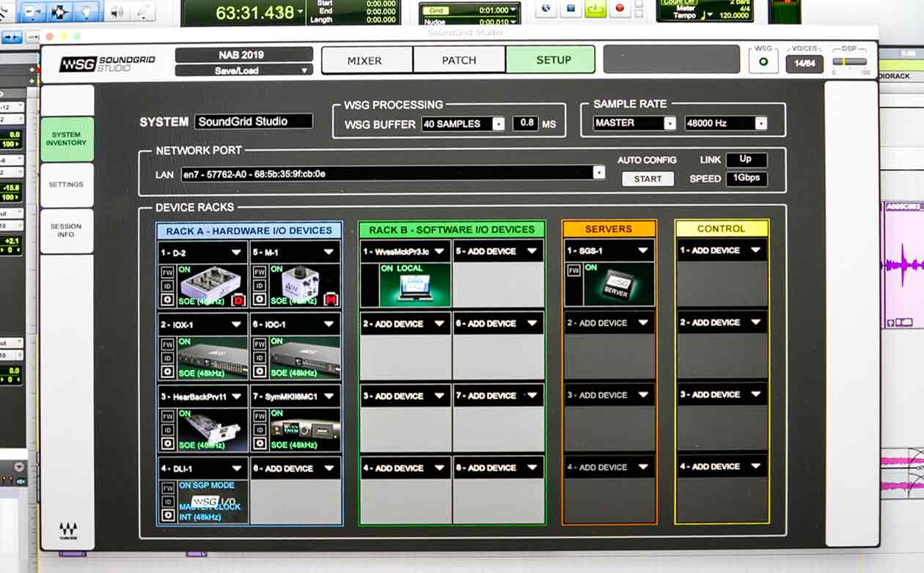Select the Pro Tools grabber hand tool
Viewport: 924px width, 573px height.
(87, 11)
